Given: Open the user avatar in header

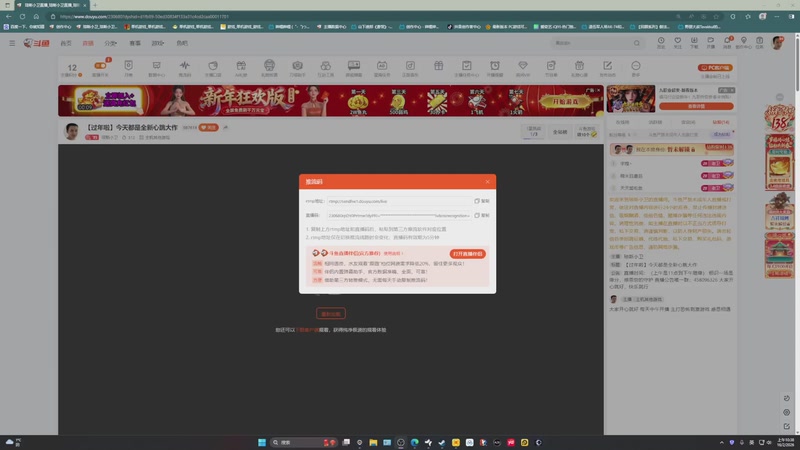Looking at the screenshot, I should tap(777, 43).
